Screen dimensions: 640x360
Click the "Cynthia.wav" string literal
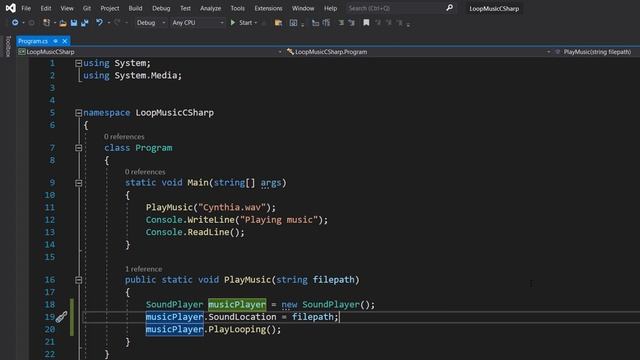pos(232,207)
